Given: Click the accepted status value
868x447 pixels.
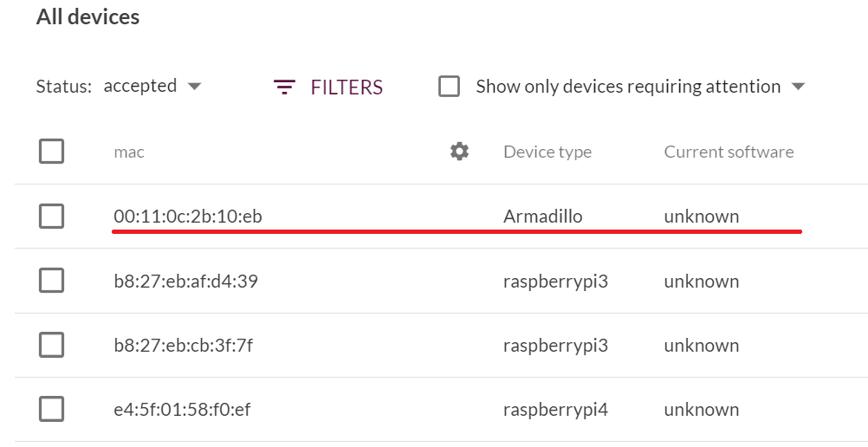Looking at the screenshot, I should click(x=139, y=87).
